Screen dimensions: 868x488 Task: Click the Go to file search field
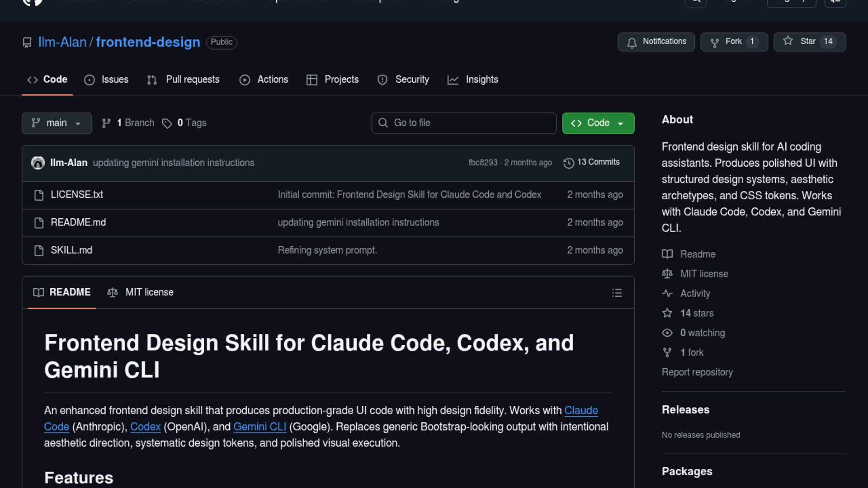click(464, 123)
